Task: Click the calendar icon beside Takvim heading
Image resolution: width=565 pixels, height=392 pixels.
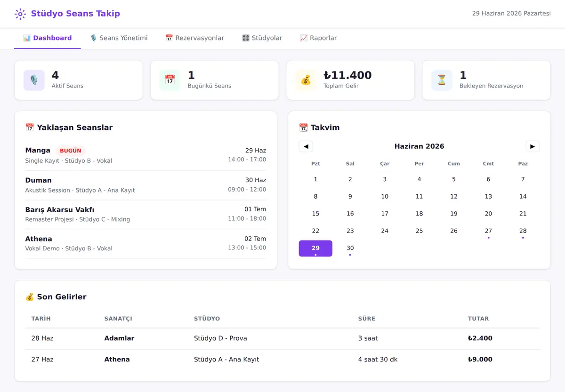Action: [303, 128]
